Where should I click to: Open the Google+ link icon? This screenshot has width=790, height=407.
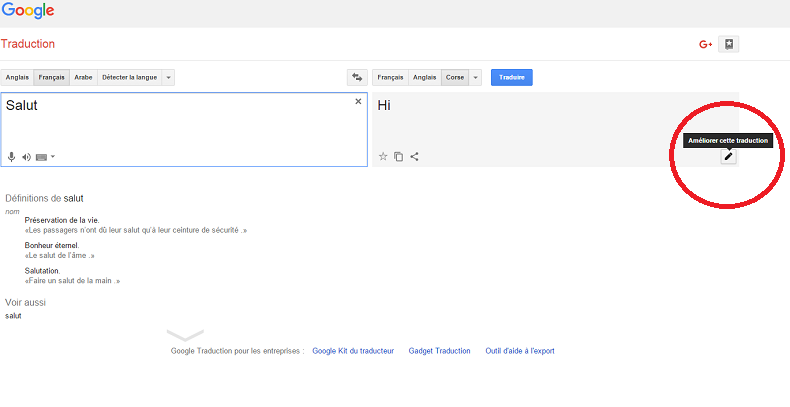point(705,44)
